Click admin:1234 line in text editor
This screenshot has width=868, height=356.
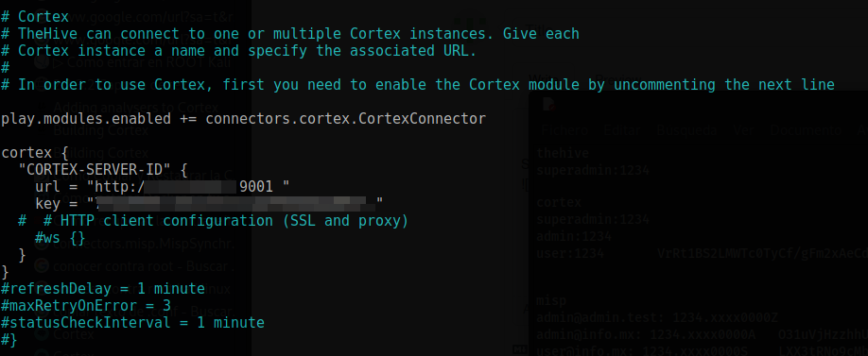pyautogui.click(x=574, y=237)
